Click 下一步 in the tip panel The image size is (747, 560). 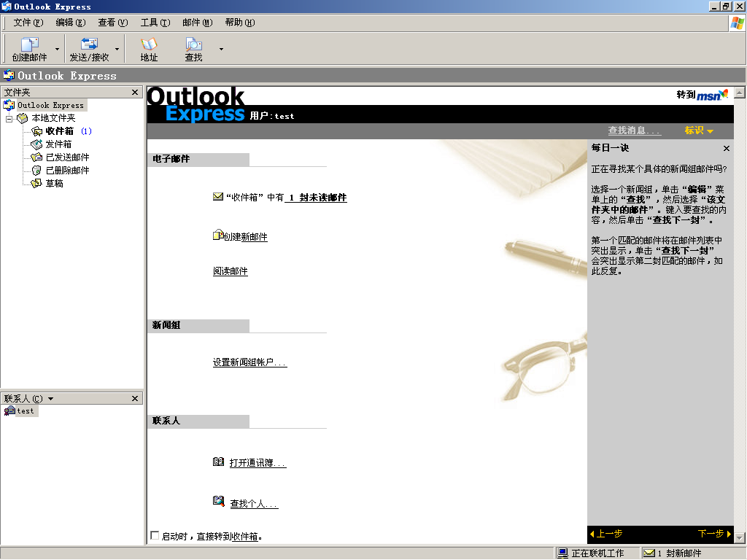tap(714, 534)
